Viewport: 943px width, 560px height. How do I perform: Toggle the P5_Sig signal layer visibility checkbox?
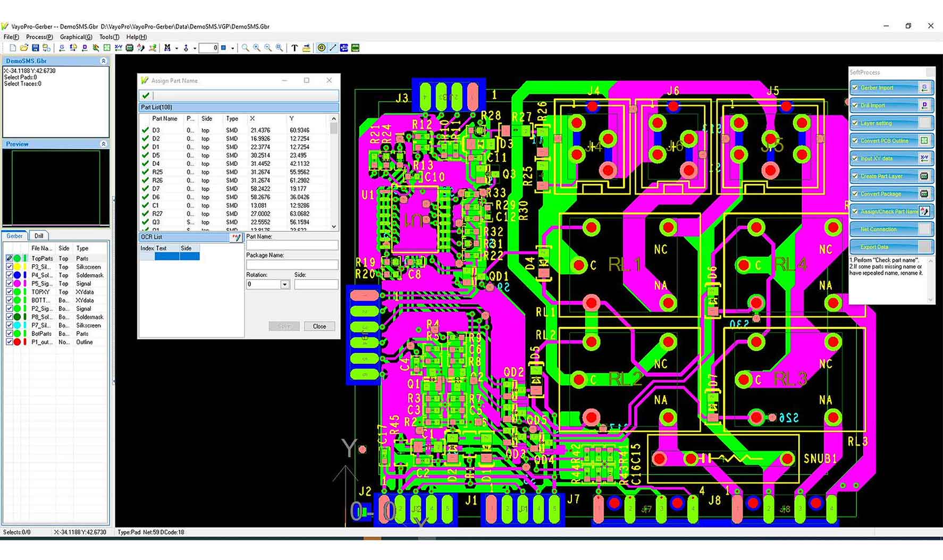pos(9,284)
